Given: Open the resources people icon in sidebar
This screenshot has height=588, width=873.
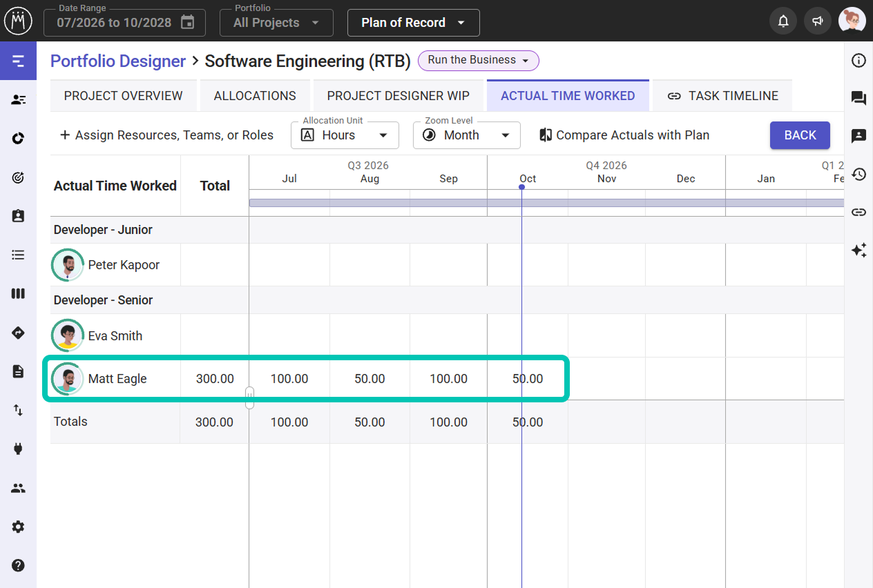Looking at the screenshot, I should pyautogui.click(x=18, y=99).
